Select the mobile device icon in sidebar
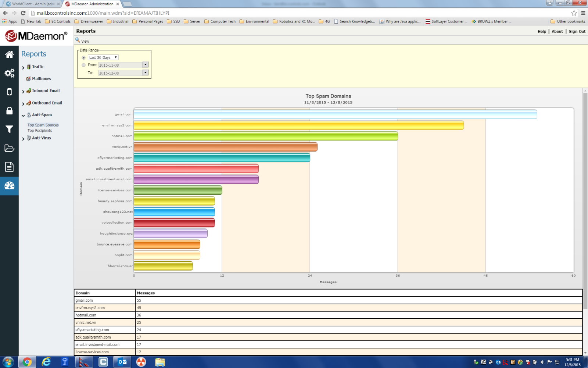588x368 pixels. click(x=9, y=92)
